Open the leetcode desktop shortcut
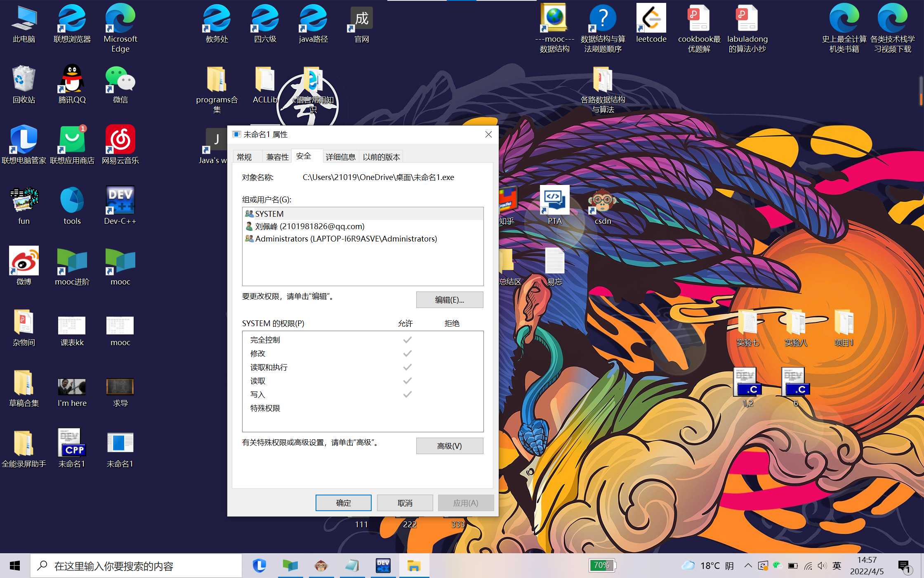 click(x=651, y=19)
